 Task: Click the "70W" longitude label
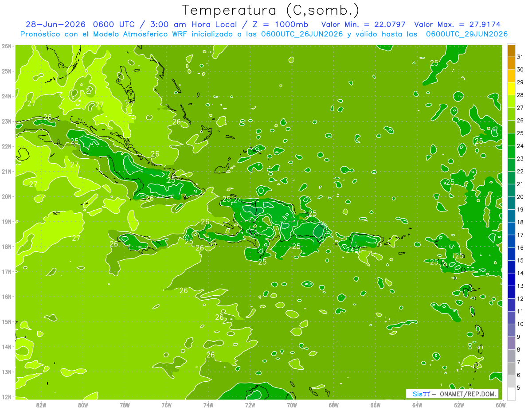click(x=292, y=404)
